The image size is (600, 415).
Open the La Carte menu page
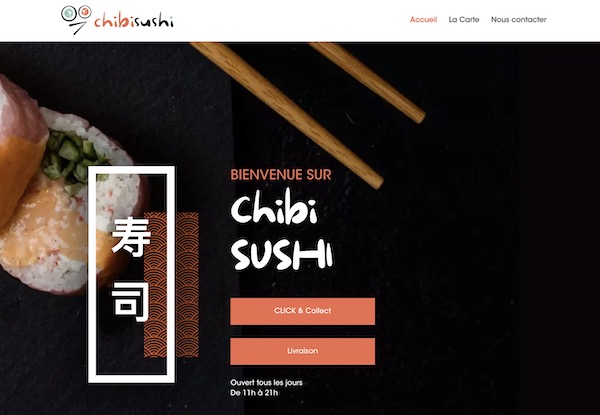coord(464,20)
